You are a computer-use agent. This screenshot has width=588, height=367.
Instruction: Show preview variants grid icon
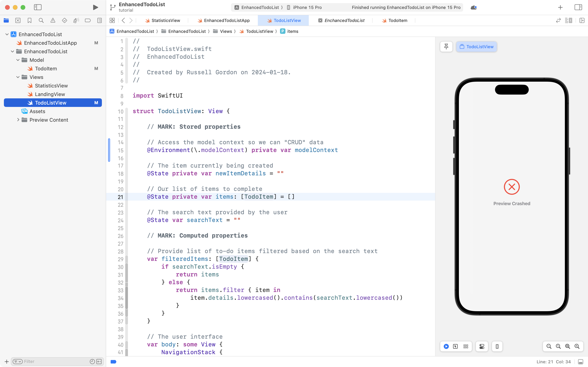pyautogui.click(x=466, y=346)
